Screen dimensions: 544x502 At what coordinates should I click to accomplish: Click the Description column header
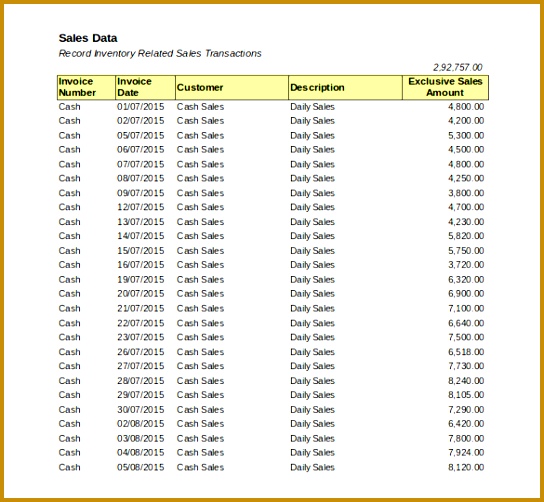(x=346, y=87)
